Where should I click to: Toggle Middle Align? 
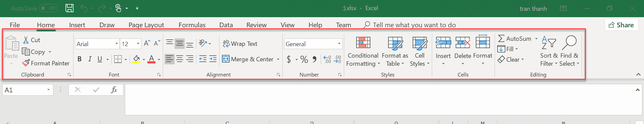(180, 43)
